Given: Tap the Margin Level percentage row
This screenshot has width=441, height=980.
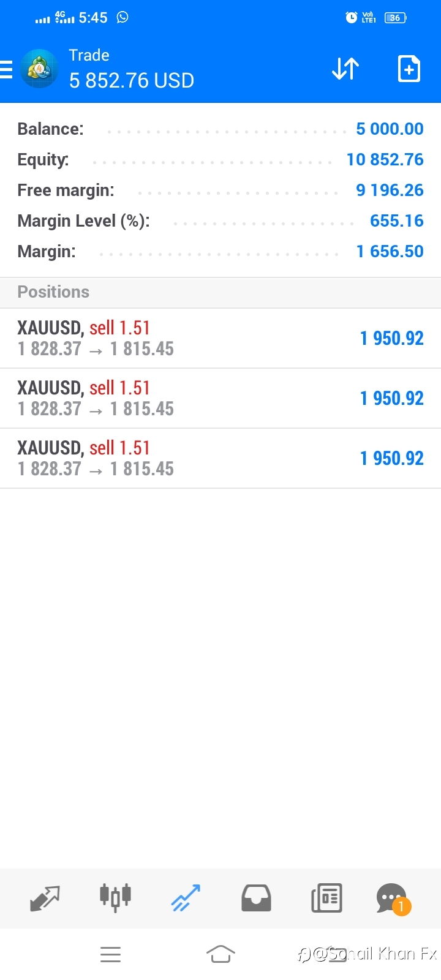Looking at the screenshot, I should coord(221,221).
